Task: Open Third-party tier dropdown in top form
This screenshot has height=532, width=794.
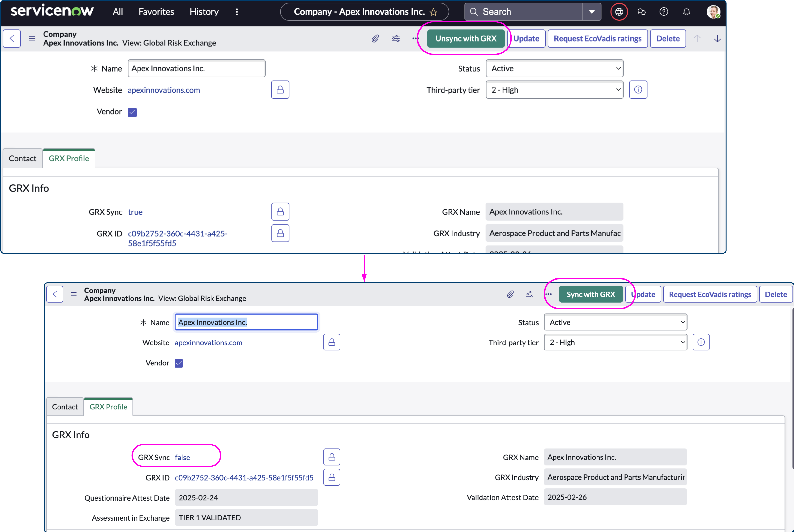Action: pyautogui.click(x=554, y=90)
